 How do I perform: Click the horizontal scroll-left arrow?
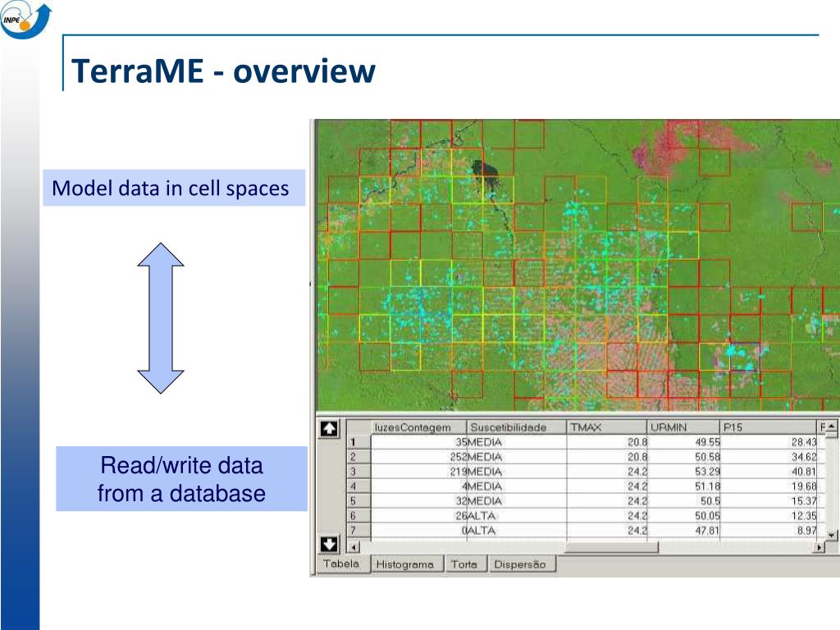tap(353, 547)
